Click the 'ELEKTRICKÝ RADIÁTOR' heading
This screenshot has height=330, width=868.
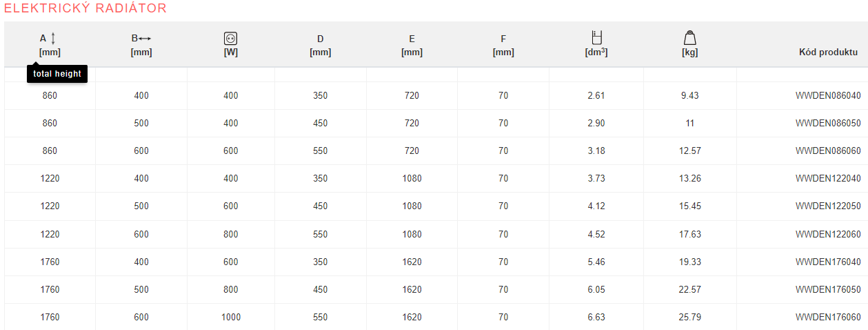[85, 8]
